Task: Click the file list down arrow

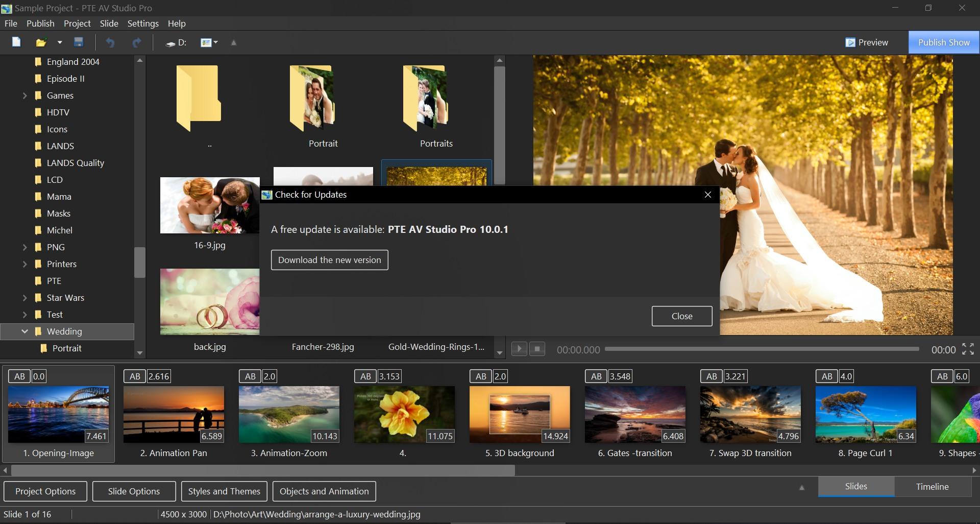Action: click(500, 353)
